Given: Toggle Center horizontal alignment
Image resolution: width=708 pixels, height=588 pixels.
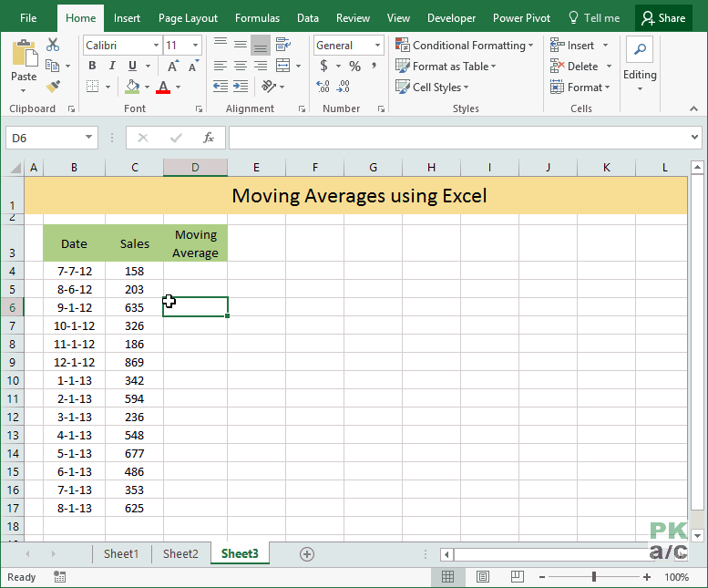Looking at the screenshot, I should (x=241, y=66).
